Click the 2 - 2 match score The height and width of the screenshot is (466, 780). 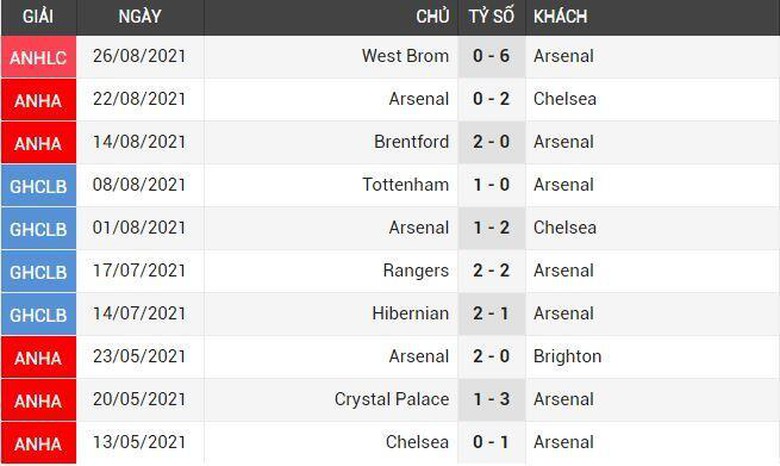point(491,270)
